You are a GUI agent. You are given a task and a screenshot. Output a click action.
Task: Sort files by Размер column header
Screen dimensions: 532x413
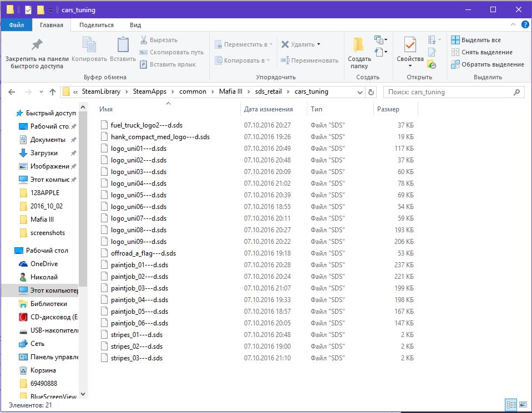point(388,109)
